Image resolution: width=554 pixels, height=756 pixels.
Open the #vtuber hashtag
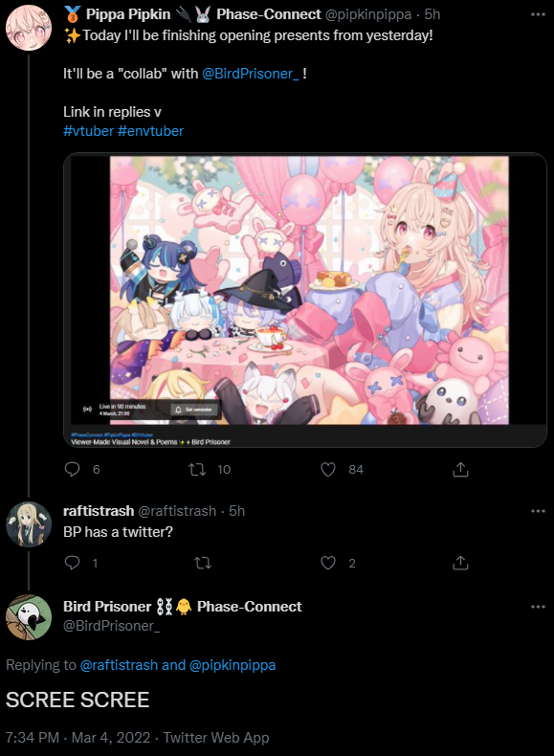click(88, 131)
